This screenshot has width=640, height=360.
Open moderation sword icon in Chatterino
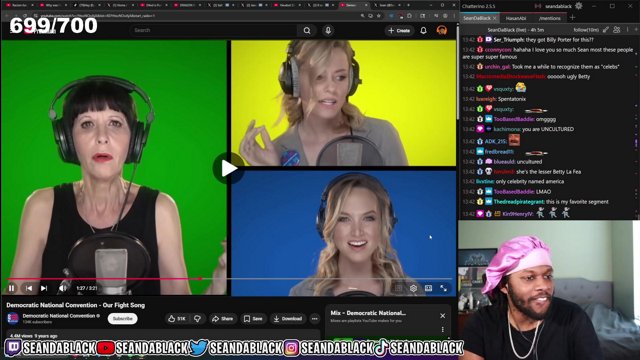pos(606,30)
